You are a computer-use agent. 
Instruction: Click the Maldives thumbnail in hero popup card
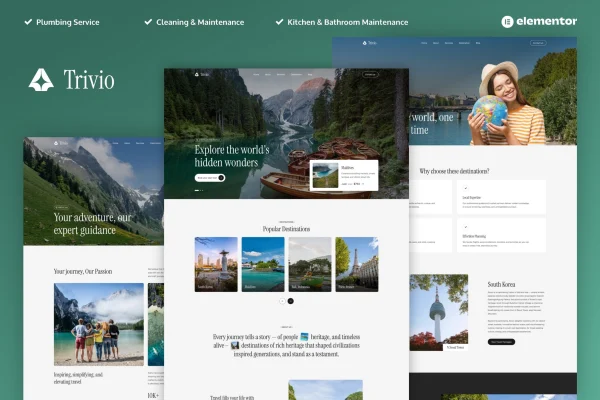(325, 175)
